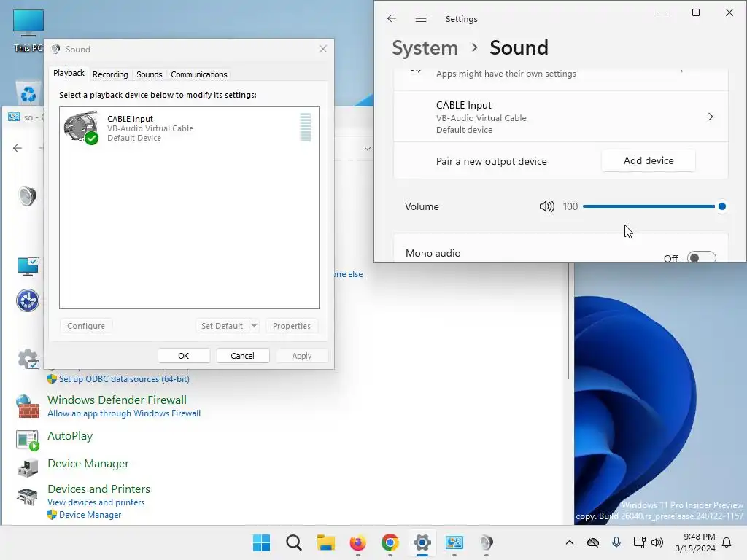
Task: Click the Add device button
Action: click(649, 160)
